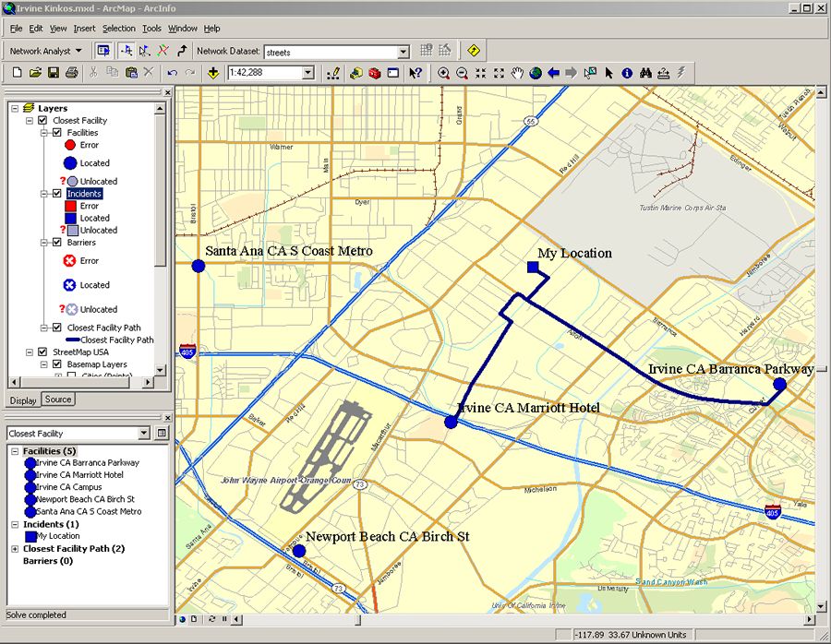Switch to the Display tab
The height and width of the screenshot is (644, 831).
[23, 400]
